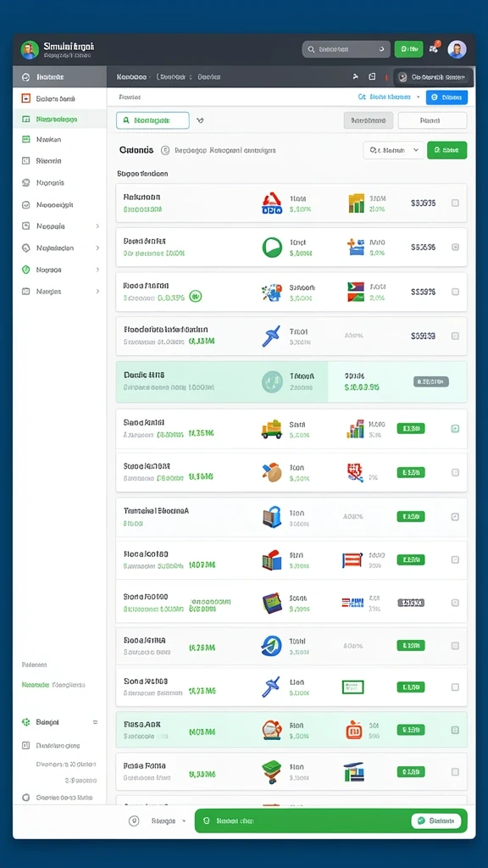488x868 pixels.
Task: Select the highlighted green sidebar menu item
Action: [x=60, y=119]
